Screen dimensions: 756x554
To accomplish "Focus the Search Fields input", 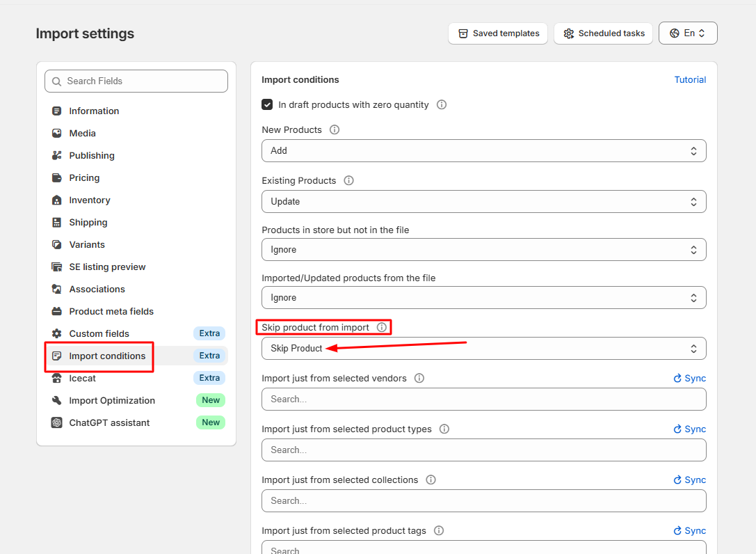I will pyautogui.click(x=136, y=81).
